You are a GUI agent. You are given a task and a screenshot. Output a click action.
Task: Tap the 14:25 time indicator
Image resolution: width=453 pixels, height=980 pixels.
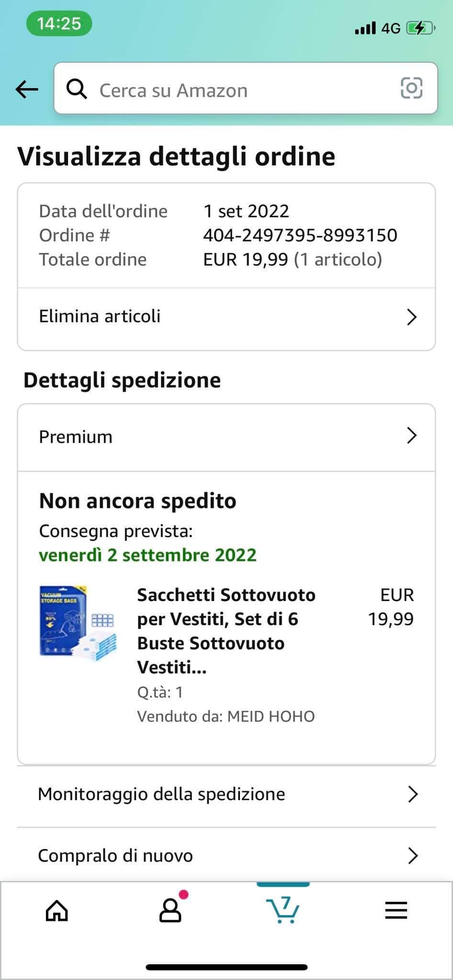coord(59,23)
